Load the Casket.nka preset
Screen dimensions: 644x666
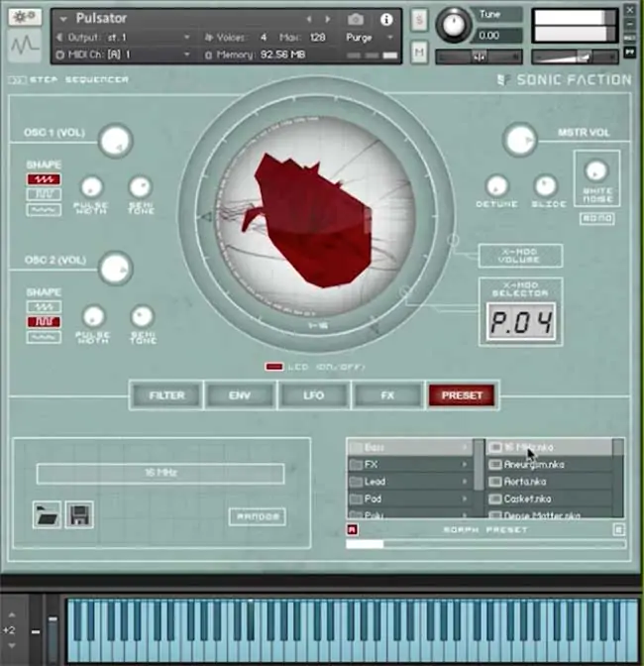click(x=549, y=499)
